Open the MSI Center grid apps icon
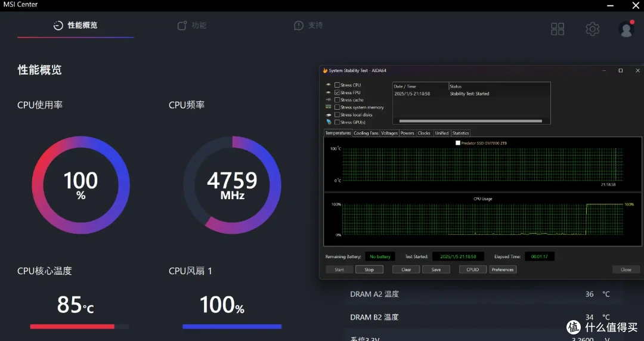The width and height of the screenshot is (644, 341). point(558,29)
